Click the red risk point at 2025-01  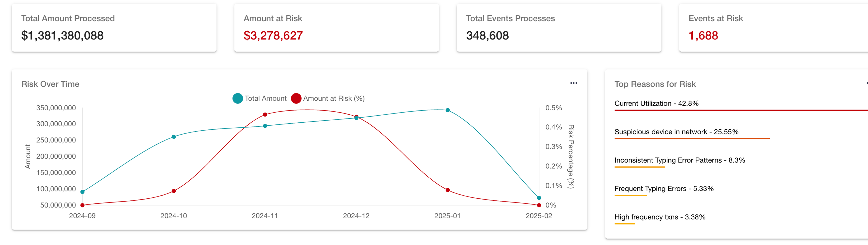pos(447,190)
